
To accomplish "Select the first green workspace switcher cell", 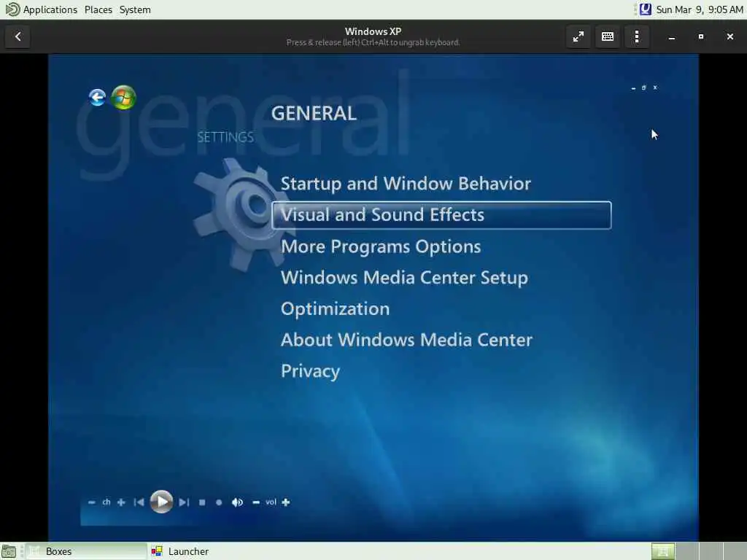I will [662, 551].
